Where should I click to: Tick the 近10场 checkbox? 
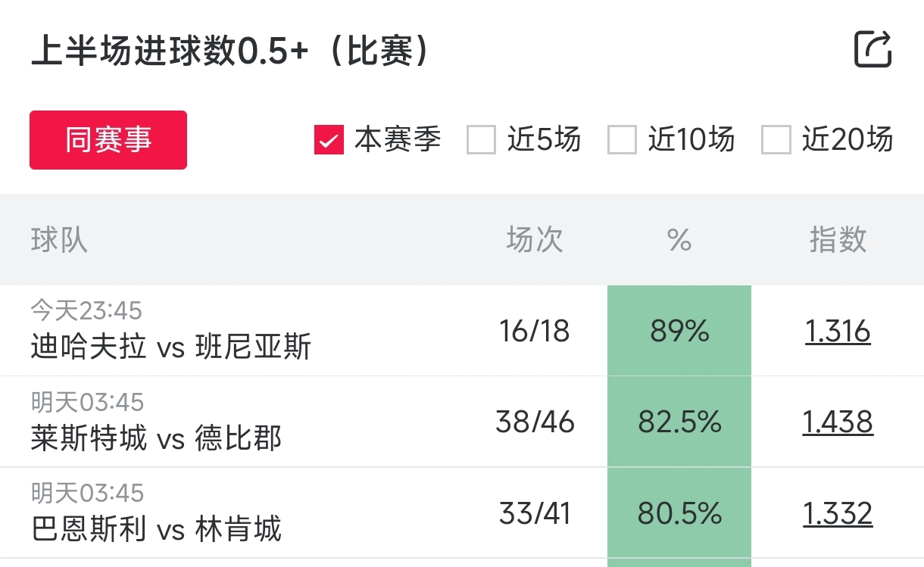point(623,140)
